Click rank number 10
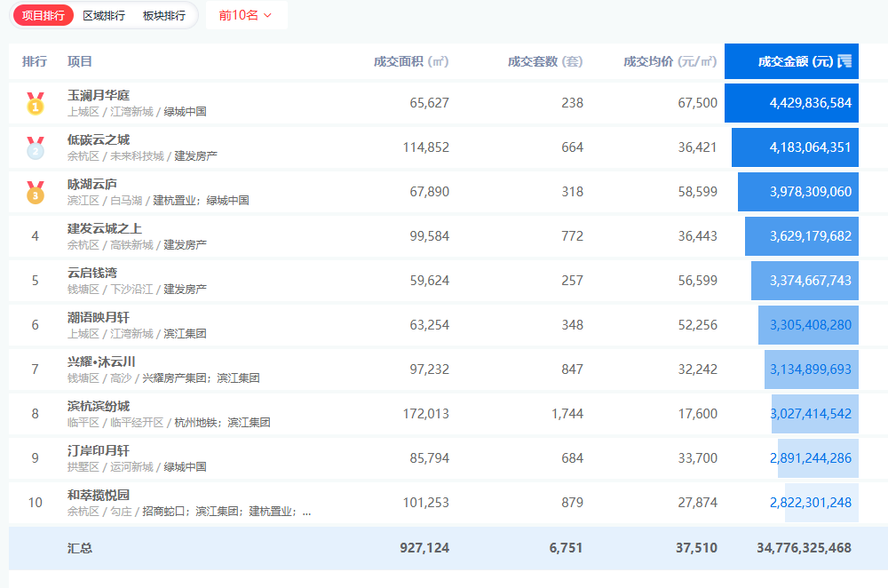Viewport: 888px width, 588px height. tap(36, 503)
